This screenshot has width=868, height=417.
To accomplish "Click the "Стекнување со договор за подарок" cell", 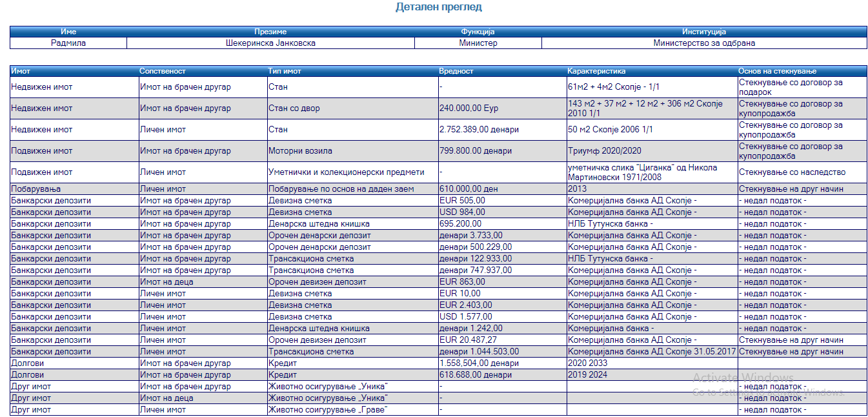I will pyautogui.click(x=802, y=87).
